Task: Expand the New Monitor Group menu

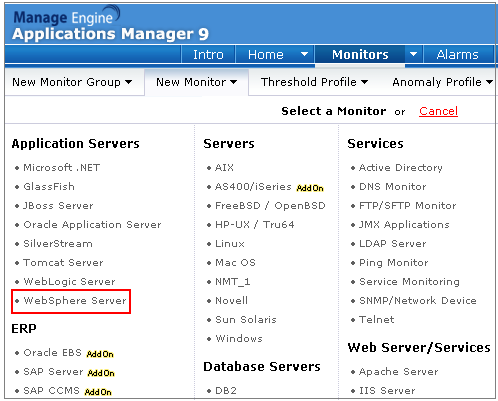Action: click(72, 82)
